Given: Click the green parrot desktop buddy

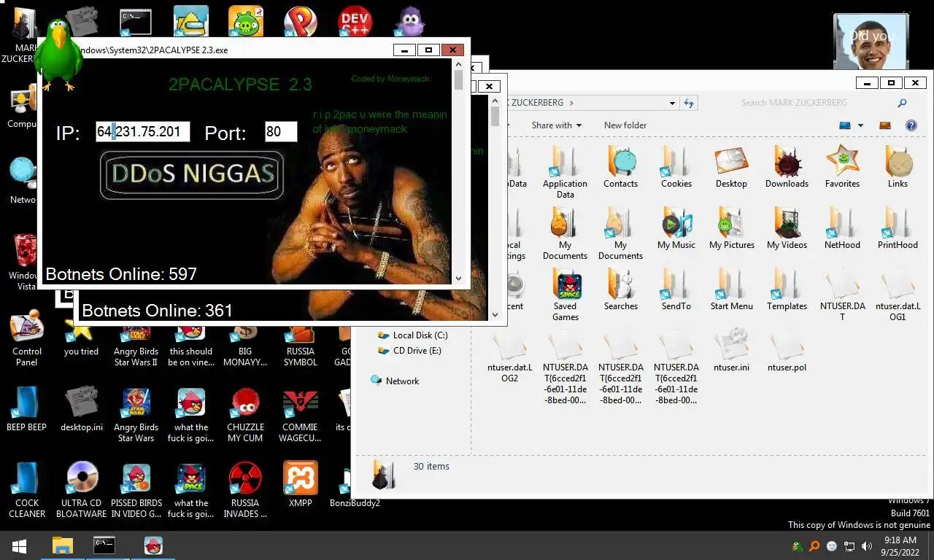Looking at the screenshot, I should 58,55.
